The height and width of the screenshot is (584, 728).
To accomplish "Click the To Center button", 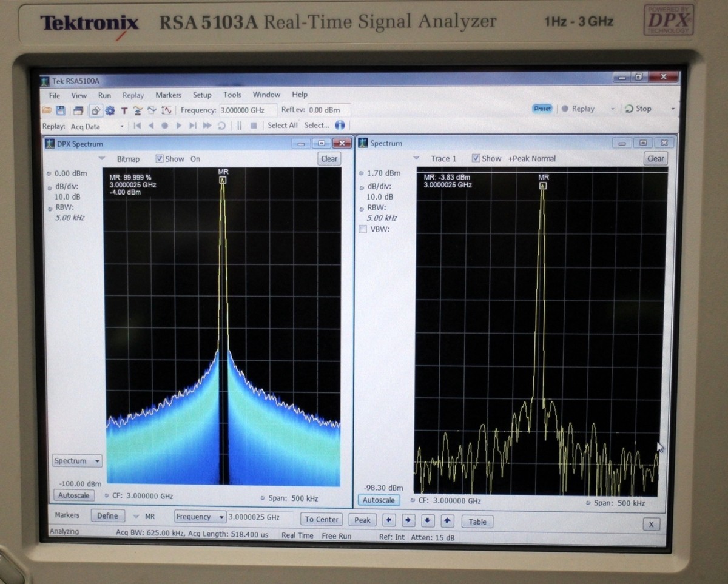I will [x=322, y=519].
